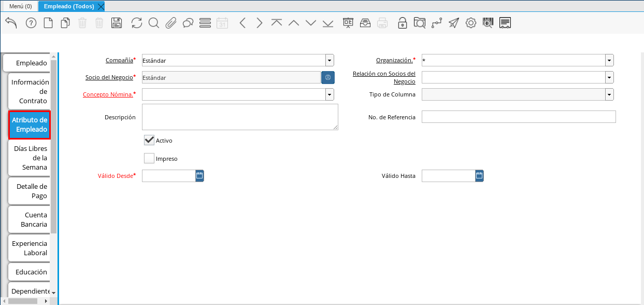This screenshot has width=644, height=305.
Task: Switch to the Menú (0) tab
Action: click(x=20, y=6)
